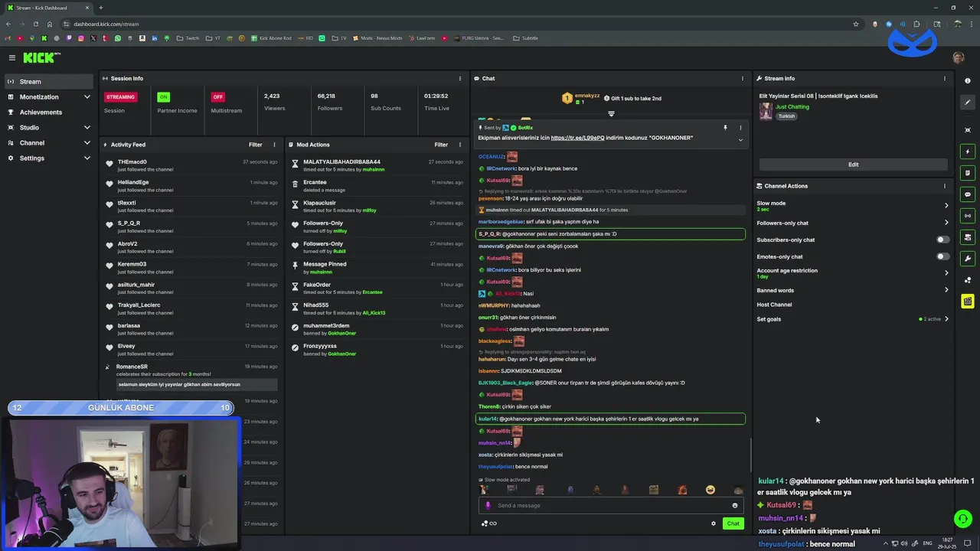This screenshot has height=551, width=980.
Task: Click the chat scrollbar
Action: pyautogui.click(x=750, y=455)
